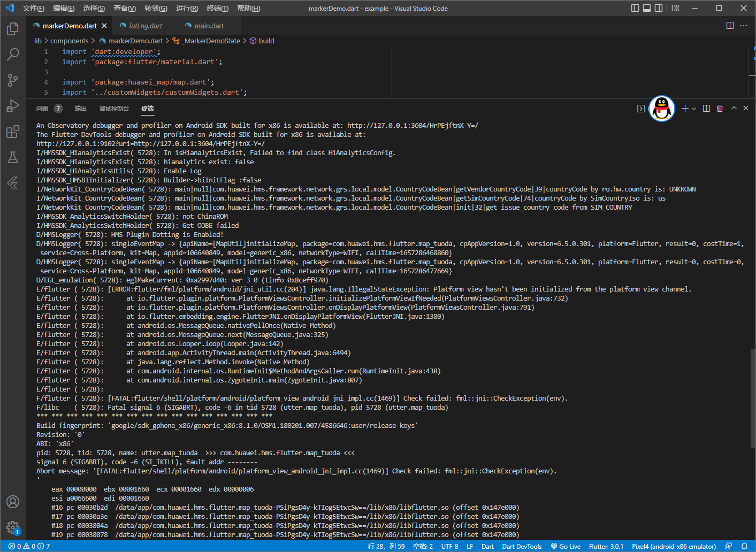
Task: Open the http://127.0.0.1:9102 DevTools link
Action: click(150, 143)
